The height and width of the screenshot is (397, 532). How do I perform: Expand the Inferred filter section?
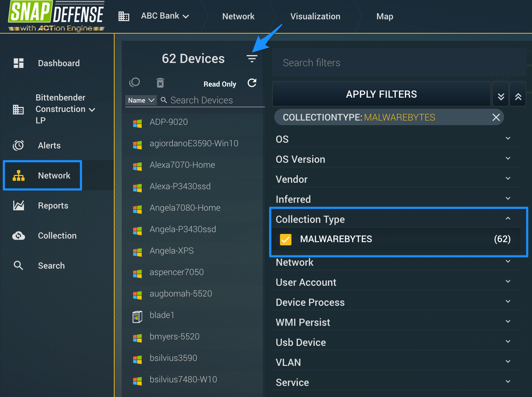click(397, 199)
